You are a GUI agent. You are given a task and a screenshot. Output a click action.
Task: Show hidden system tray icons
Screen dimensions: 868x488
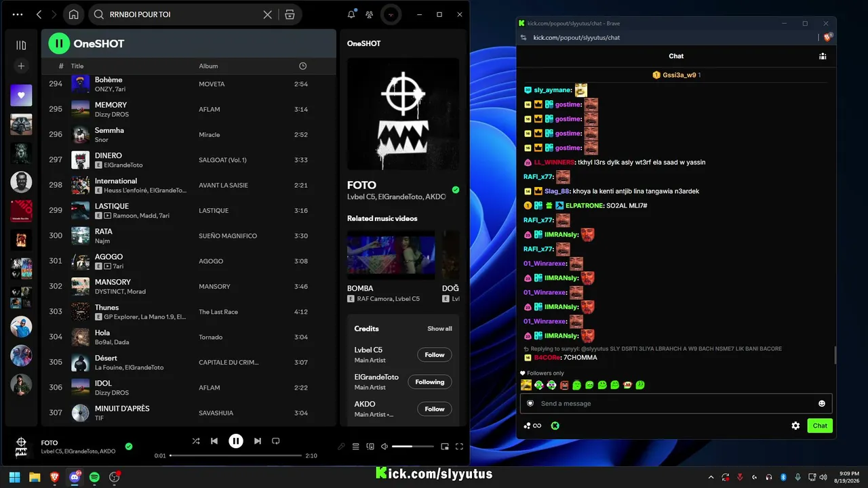pos(711,477)
